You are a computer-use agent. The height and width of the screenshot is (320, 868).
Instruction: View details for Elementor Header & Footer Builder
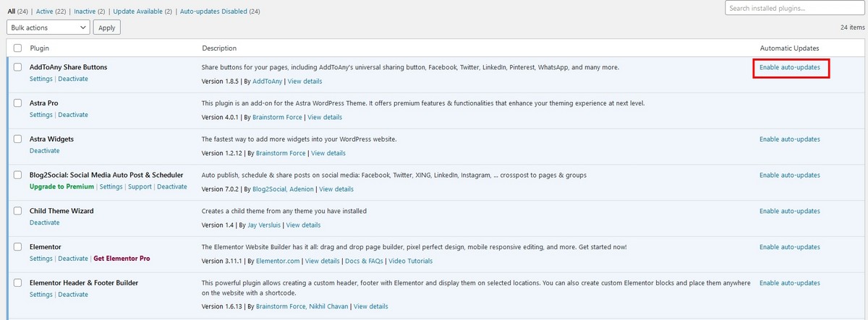click(371, 306)
